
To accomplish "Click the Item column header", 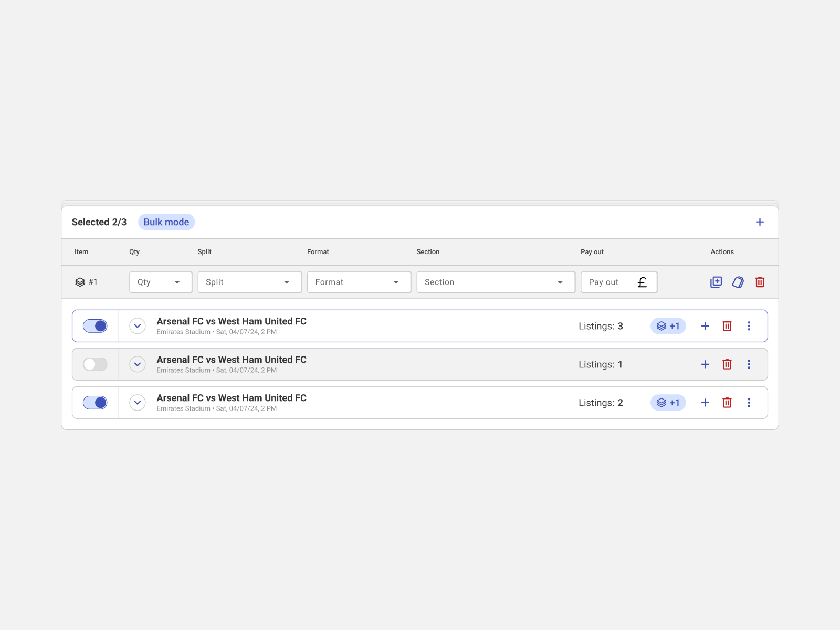I will 81,252.
